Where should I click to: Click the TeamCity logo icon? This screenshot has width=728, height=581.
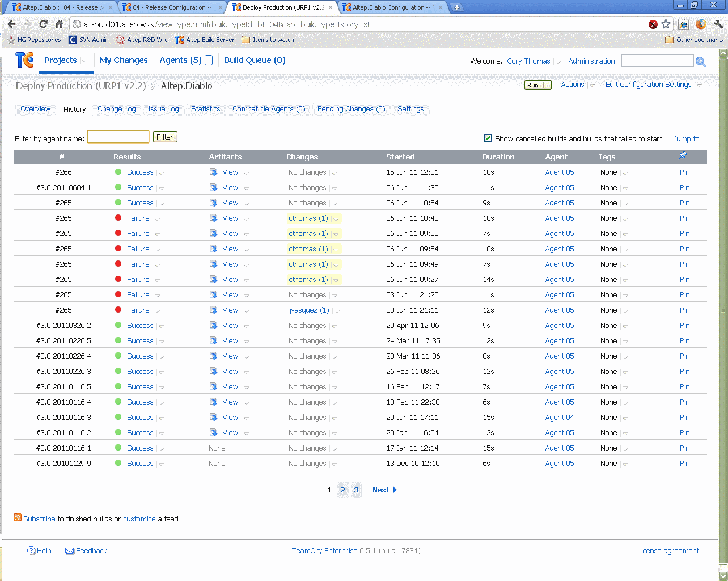(24, 60)
